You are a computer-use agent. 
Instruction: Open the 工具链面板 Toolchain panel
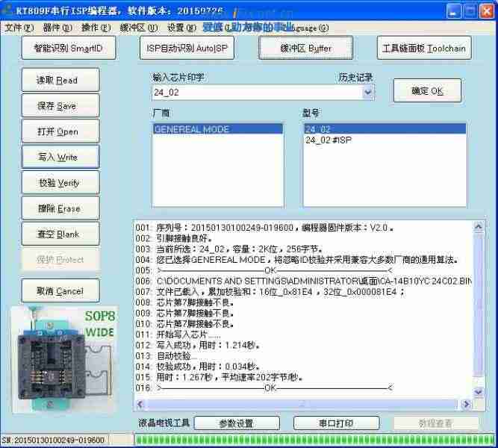423,49
